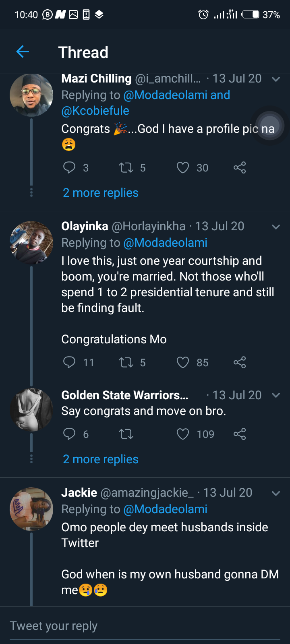This screenshot has height=644, width=290.
Task: View Jackie's profile picture
Action: click(31, 509)
